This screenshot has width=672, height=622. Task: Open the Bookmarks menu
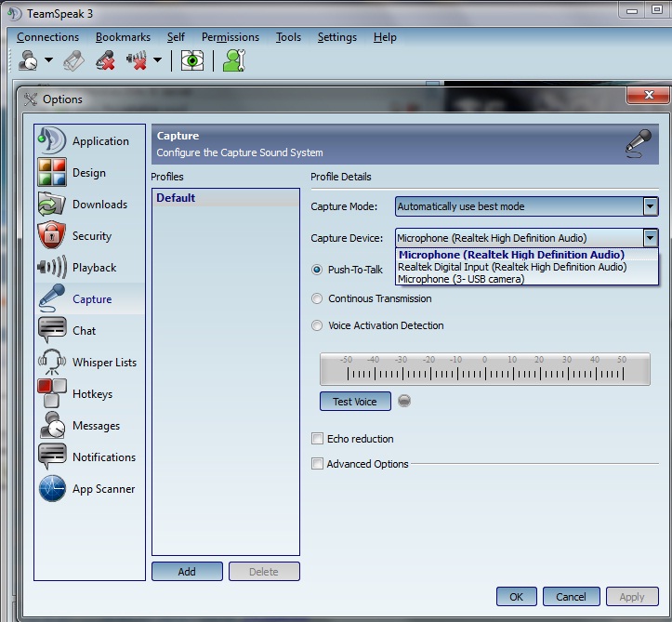tap(123, 37)
